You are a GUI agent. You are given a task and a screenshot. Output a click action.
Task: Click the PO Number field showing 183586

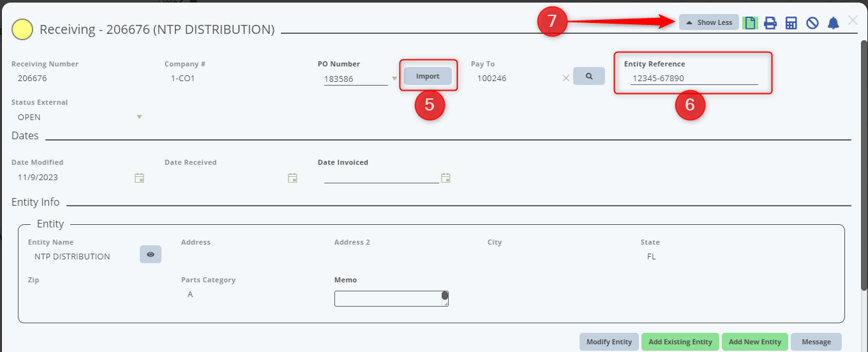coord(356,79)
